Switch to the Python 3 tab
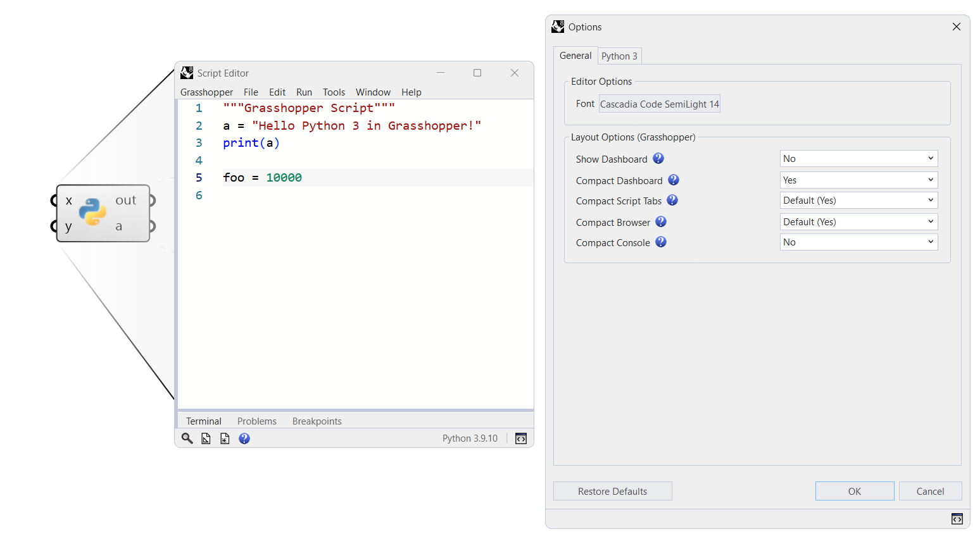 click(619, 56)
